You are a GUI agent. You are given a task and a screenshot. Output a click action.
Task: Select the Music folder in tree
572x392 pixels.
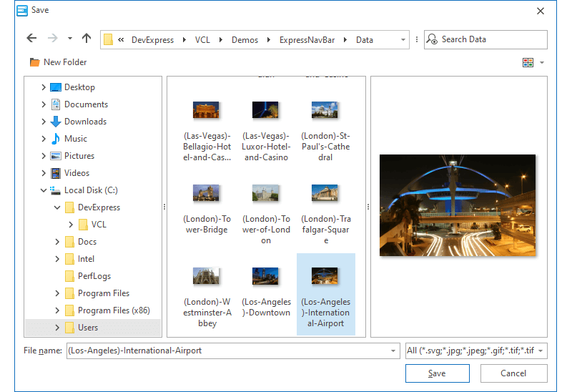point(75,139)
